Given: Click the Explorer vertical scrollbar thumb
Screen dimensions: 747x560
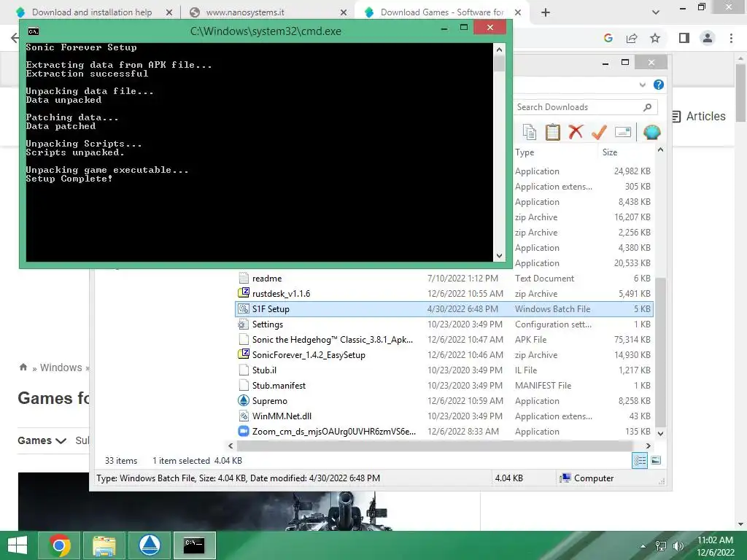Looking at the screenshot, I should pyautogui.click(x=660, y=351).
